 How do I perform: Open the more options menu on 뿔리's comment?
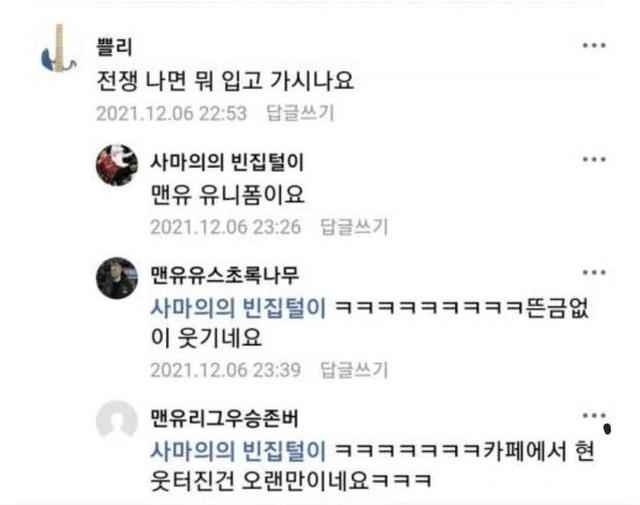(594, 45)
